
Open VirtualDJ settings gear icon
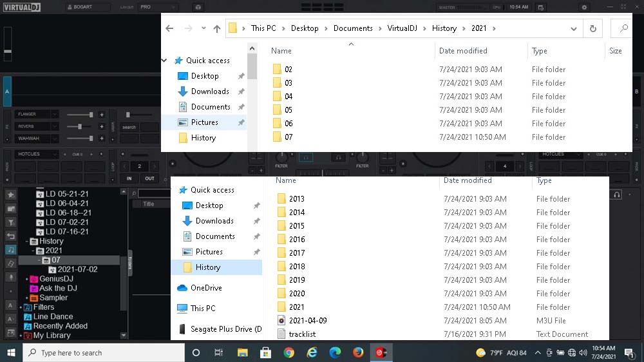coord(584,7)
